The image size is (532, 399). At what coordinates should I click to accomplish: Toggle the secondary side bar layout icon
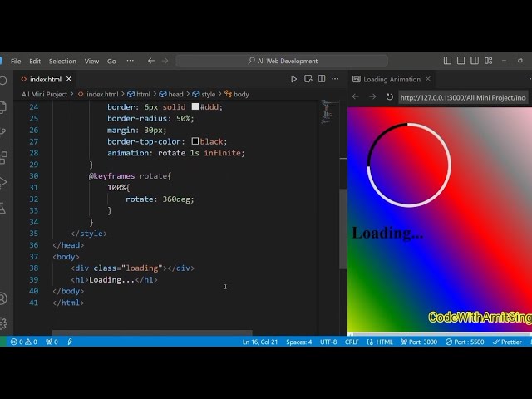(x=475, y=61)
